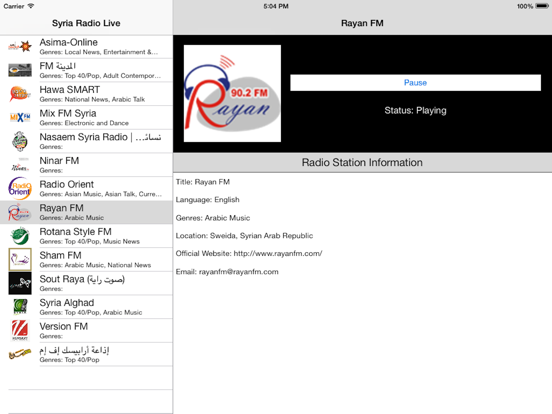The width and height of the screenshot is (552, 414).
Task: Click the Carrier label in status bar
Action: (x=14, y=6)
